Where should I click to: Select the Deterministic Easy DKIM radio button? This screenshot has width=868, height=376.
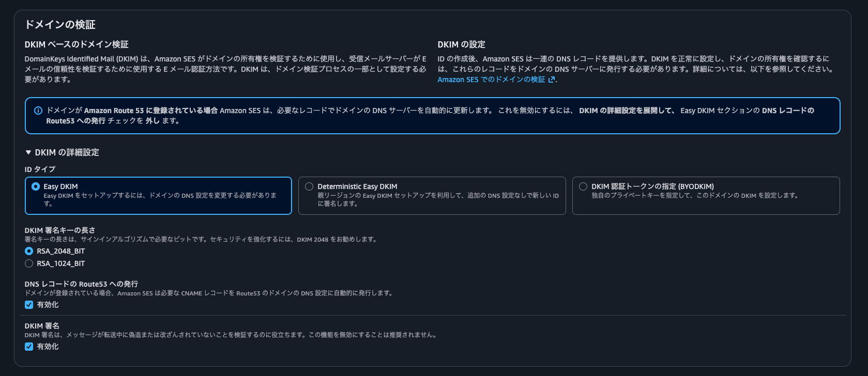[309, 186]
